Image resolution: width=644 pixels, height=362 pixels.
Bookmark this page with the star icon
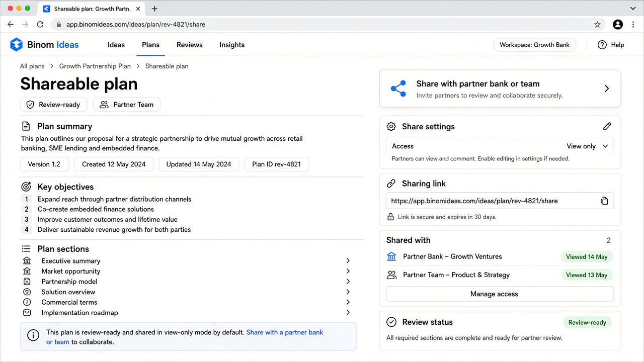tap(597, 24)
